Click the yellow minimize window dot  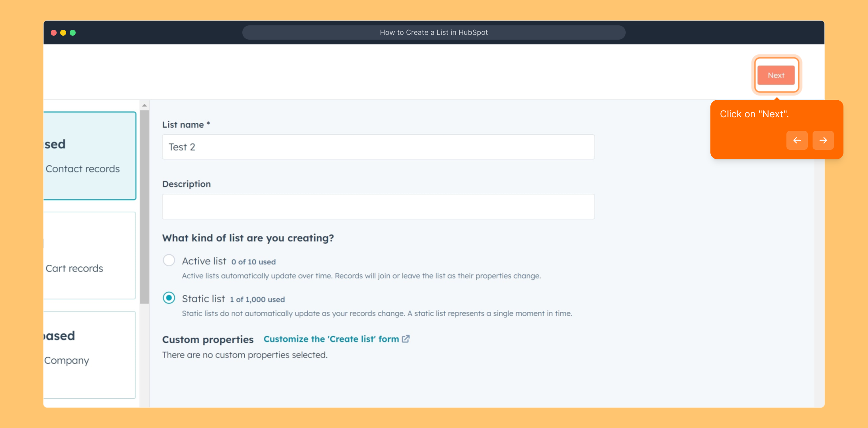pos(63,32)
